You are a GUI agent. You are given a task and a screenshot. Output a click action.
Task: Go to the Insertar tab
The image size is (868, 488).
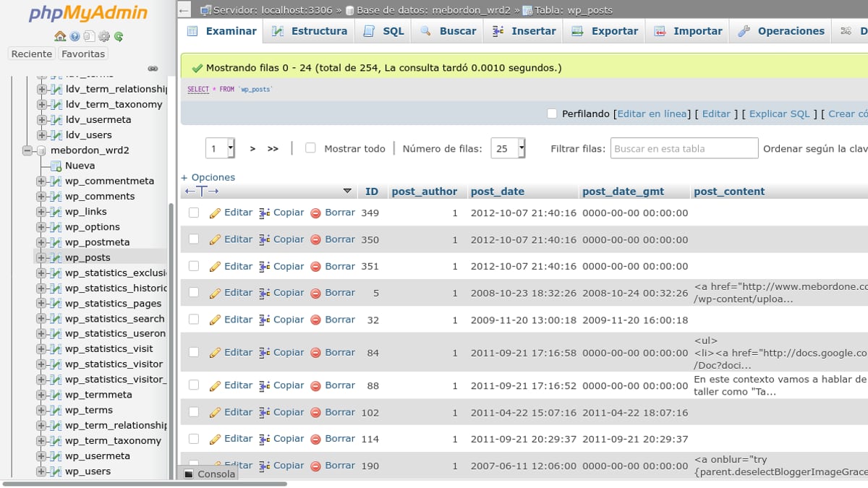click(524, 31)
